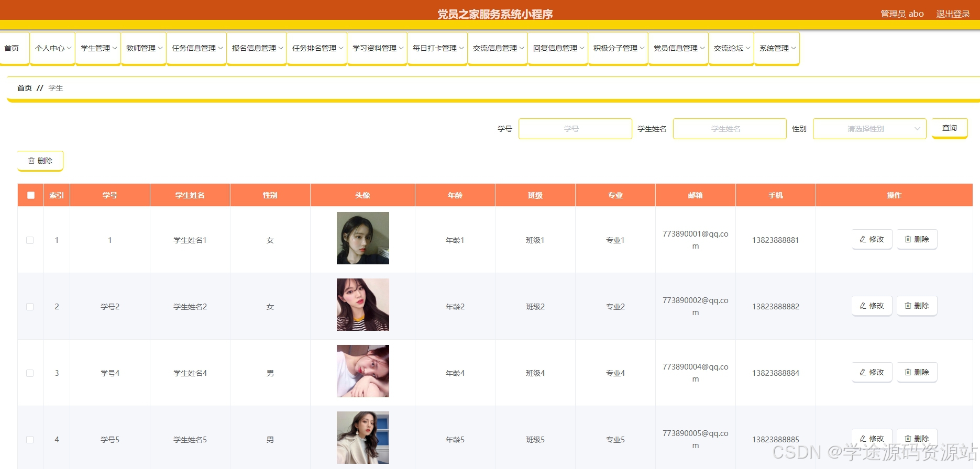Open the 积极分子管理 menu
Image resolution: width=980 pixels, height=469 pixels.
[x=618, y=48]
